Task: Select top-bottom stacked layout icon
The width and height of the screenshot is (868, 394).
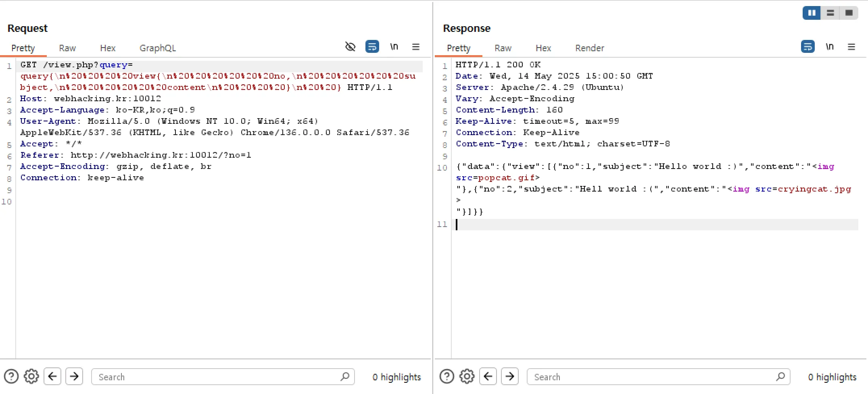Action: [x=830, y=13]
